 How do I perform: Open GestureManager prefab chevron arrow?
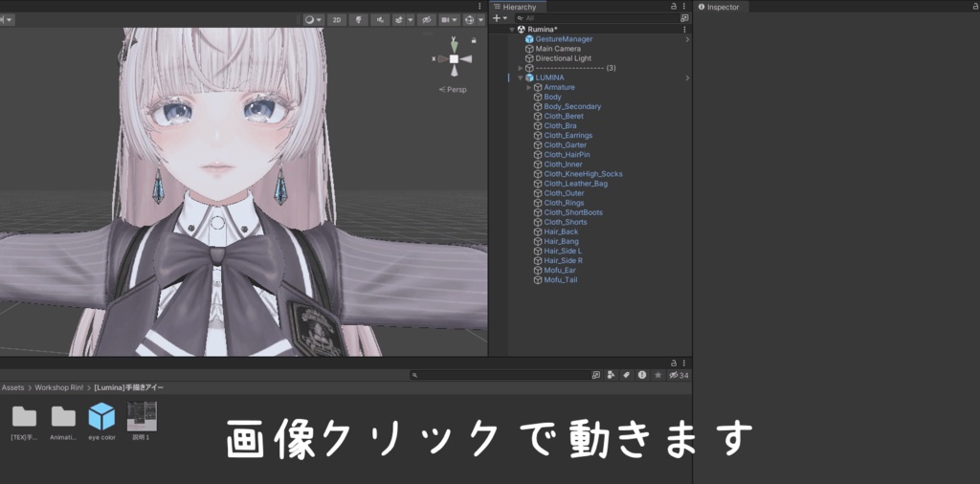[687, 38]
